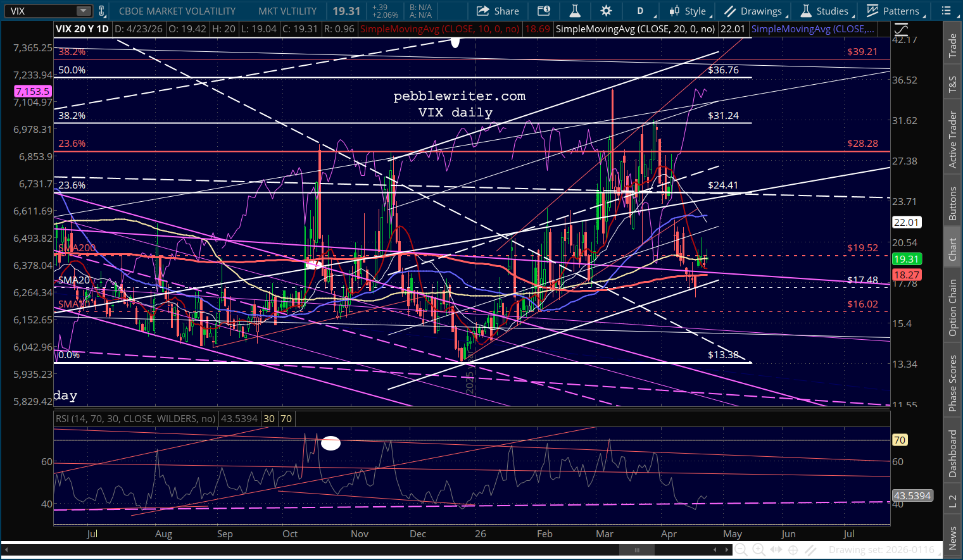963x560 pixels.
Task: Open the VIX symbol dropdown arrow
Action: point(84,11)
